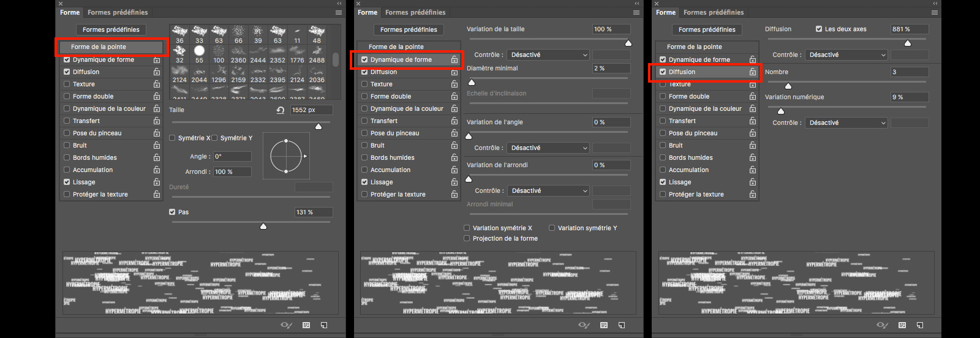Viewport: 980px width, 338px height.
Task: Switch to Formes prédéfinies tab in leftmost panel
Action: click(118, 12)
